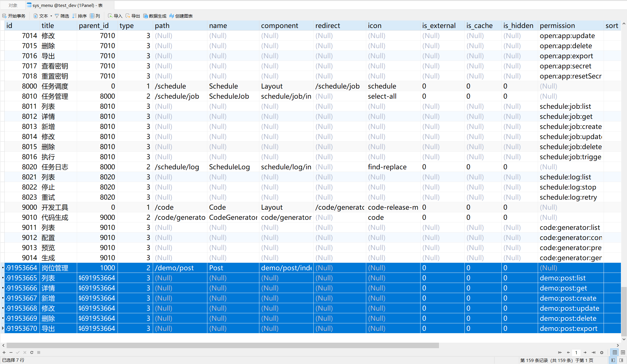
Task: Open page settings gear icon
Action: point(602,352)
